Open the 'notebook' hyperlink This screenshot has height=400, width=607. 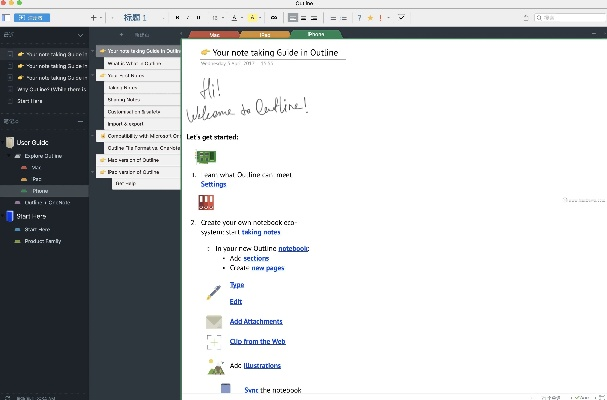pyautogui.click(x=293, y=249)
